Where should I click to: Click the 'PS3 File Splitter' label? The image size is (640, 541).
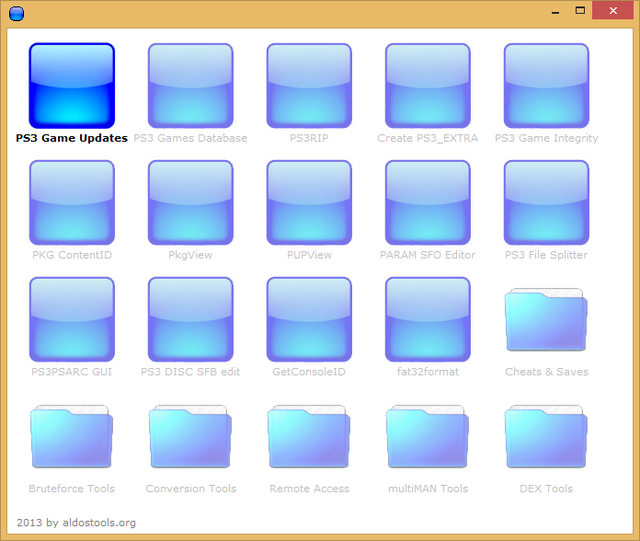click(x=546, y=255)
